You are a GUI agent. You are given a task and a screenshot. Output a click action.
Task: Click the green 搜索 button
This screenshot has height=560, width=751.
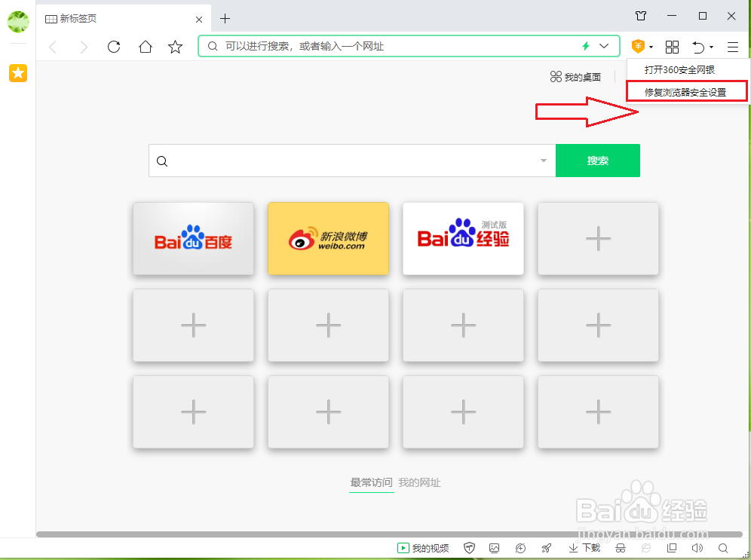tap(598, 161)
